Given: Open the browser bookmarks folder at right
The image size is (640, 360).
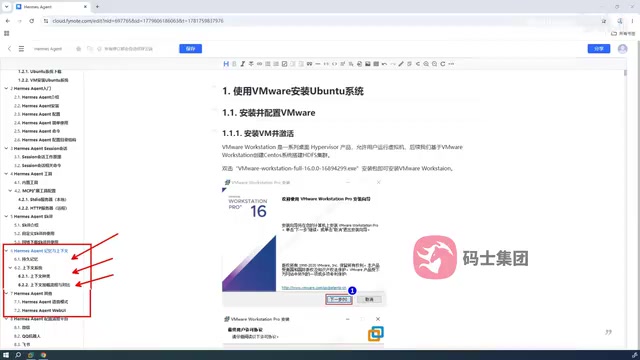Looking at the screenshot, I should click(x=623, y=33).
